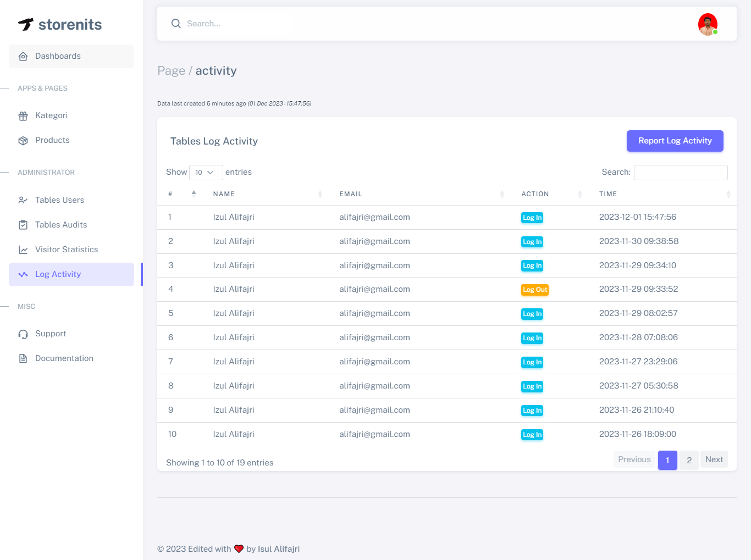Click the Next pagination button
The height and width of the screenshot is (560, 751).
pos(714,459)
